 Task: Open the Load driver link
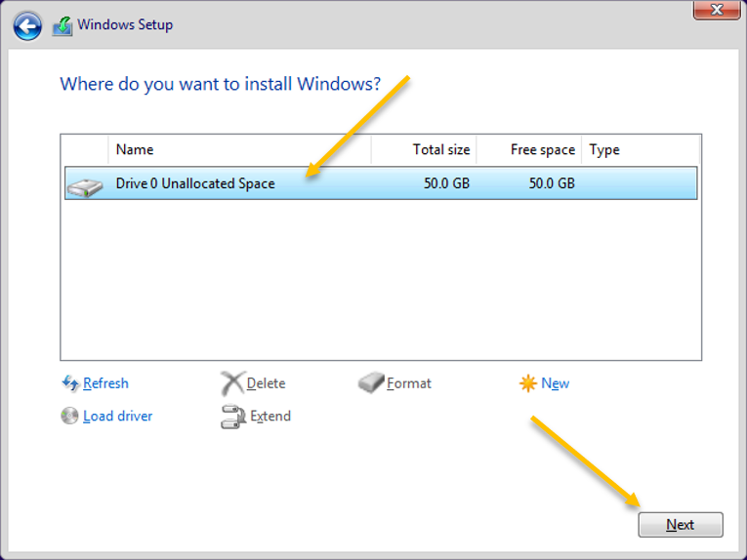click(118, 416)
